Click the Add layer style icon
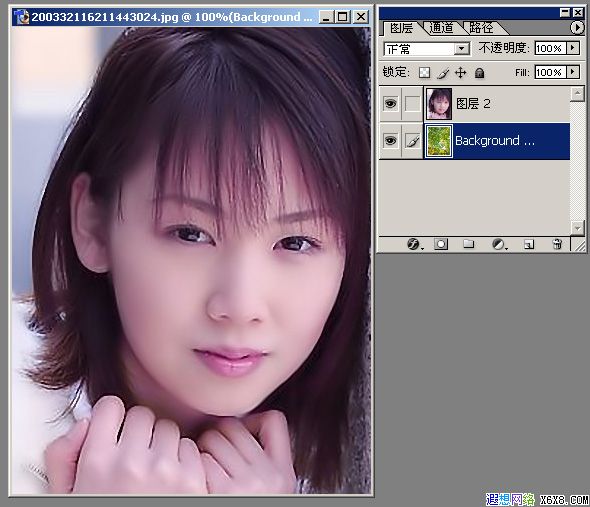Viewport: 590px width, 507px height. pos(414,244)
